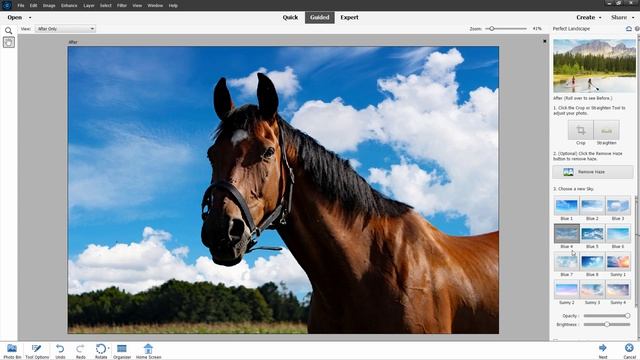The height and width of the screenshot is (360, 640).
Task: Open the Layer menu
Action: [89, 6]
